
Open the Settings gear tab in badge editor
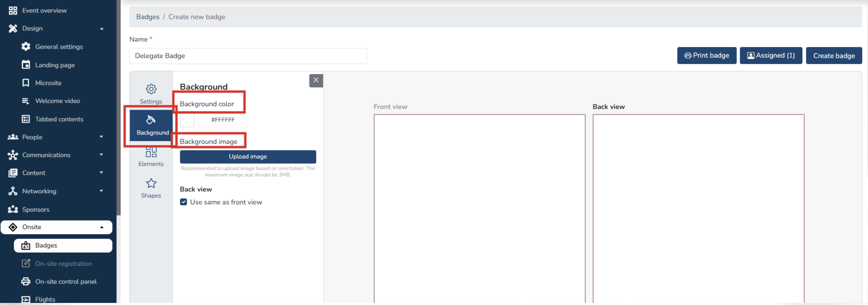click(x=151, y=89)
